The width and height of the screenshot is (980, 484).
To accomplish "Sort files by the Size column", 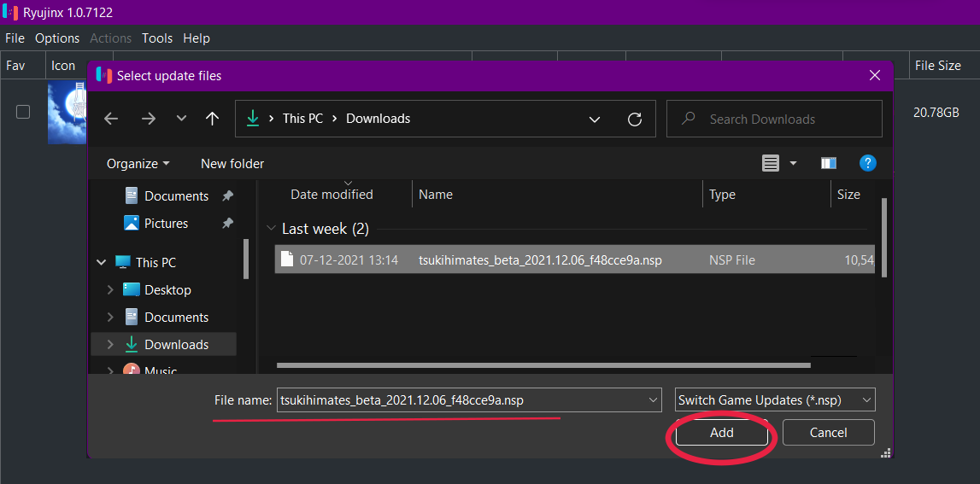I will coord(848,195).
